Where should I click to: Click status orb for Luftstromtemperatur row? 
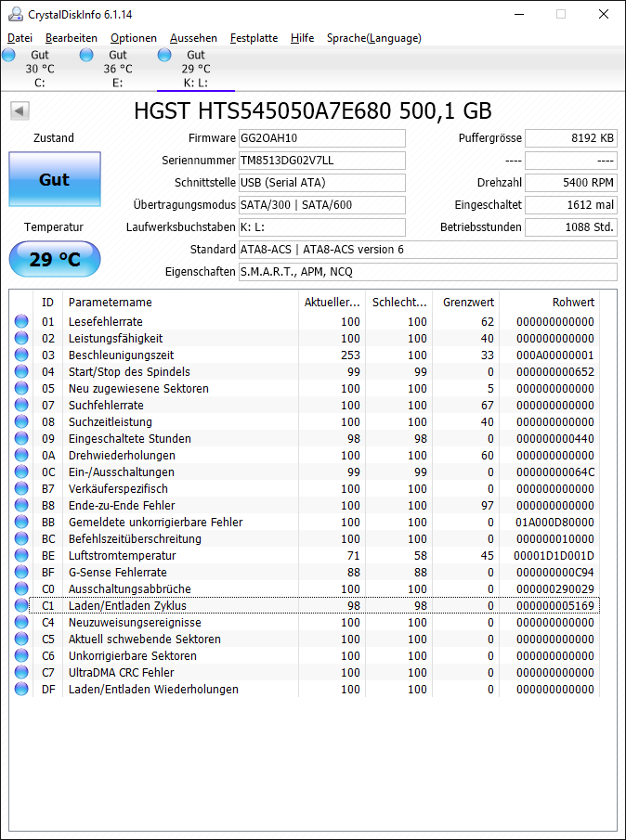21,556
